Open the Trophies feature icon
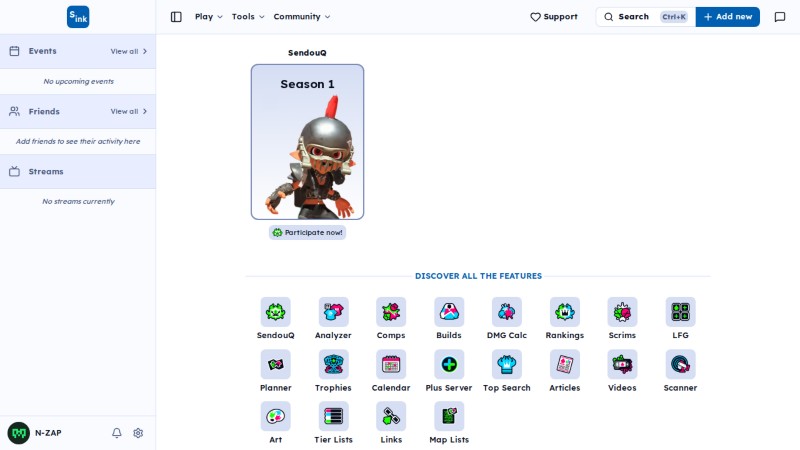This screenshot has width=800, height=450. tap(333, 364)
